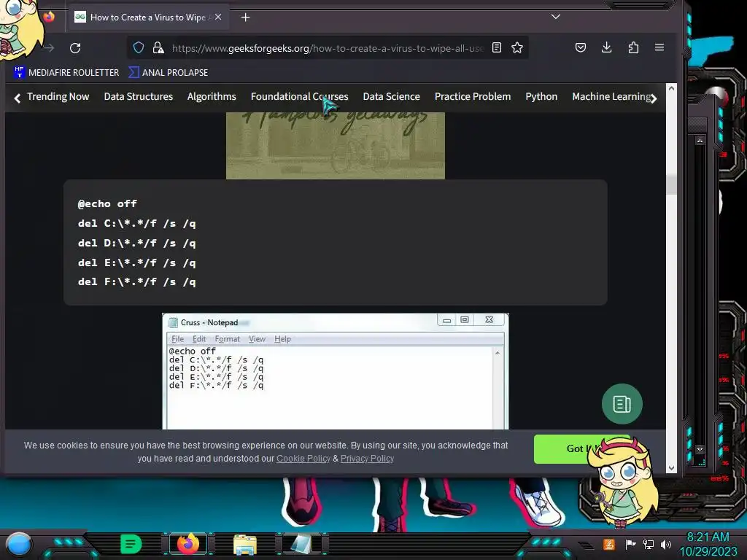Open the Data Structures menu item

click(x=139, y=97)
